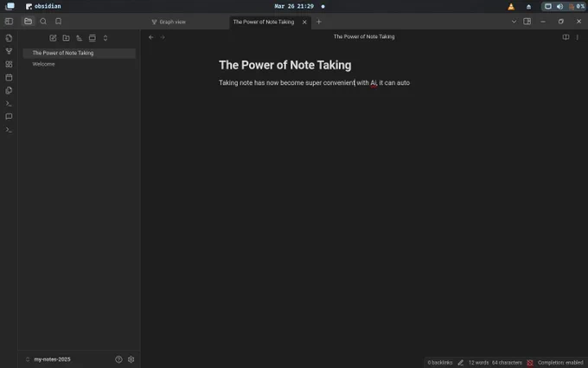This screenshot has width=588, height=368.
Task: Open the obsidian app menu in top bar
Action: tap(43, 6)
